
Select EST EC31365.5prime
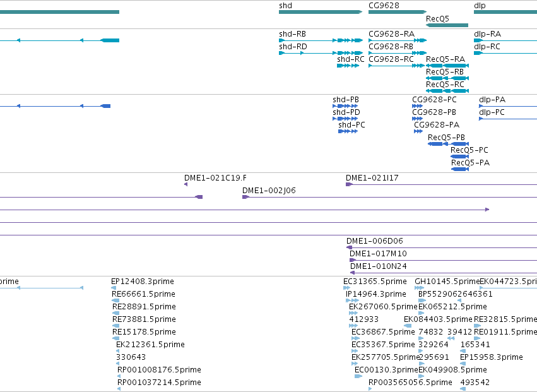coord(347,288)
